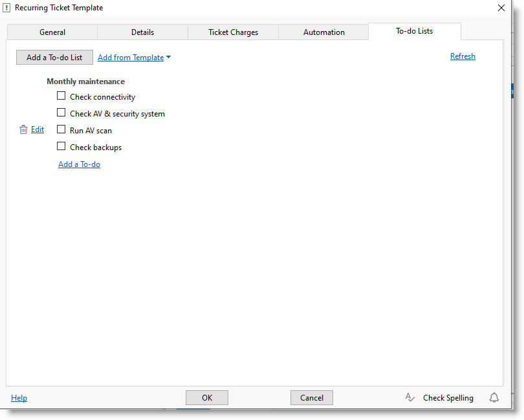Click the Refresh link

point(463,56)
